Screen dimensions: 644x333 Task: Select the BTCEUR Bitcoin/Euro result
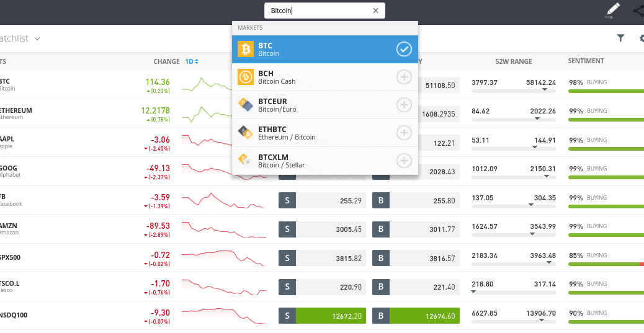(325, 105)
